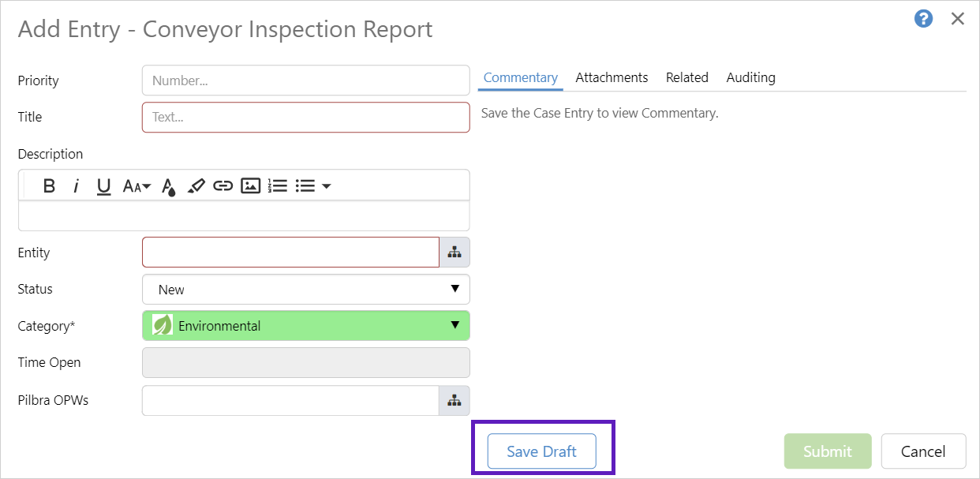The height and width of the screenshot is (479, 980).
Task: Toggle italic formatting in Description
Action: pyautogui.click(x=77, y=186)
